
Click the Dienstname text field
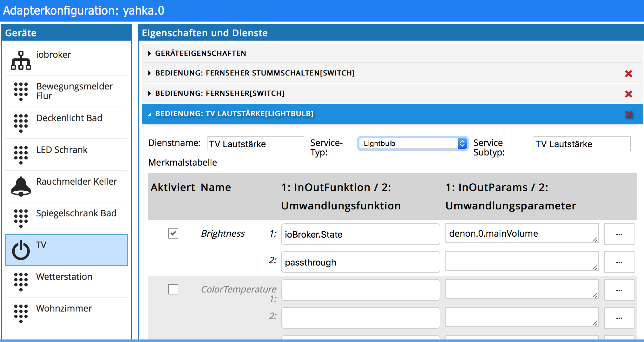click(255, 144)
